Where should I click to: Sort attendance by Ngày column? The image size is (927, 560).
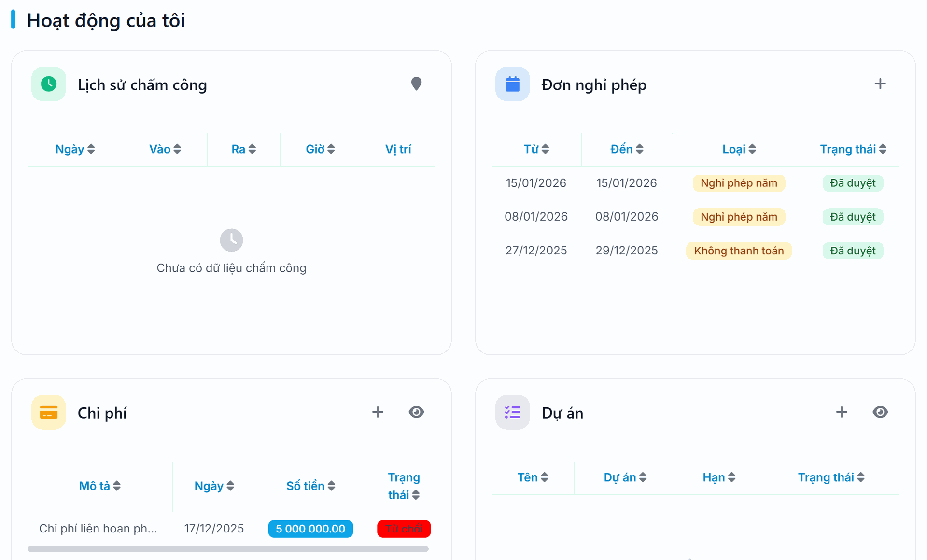[75, 149]
